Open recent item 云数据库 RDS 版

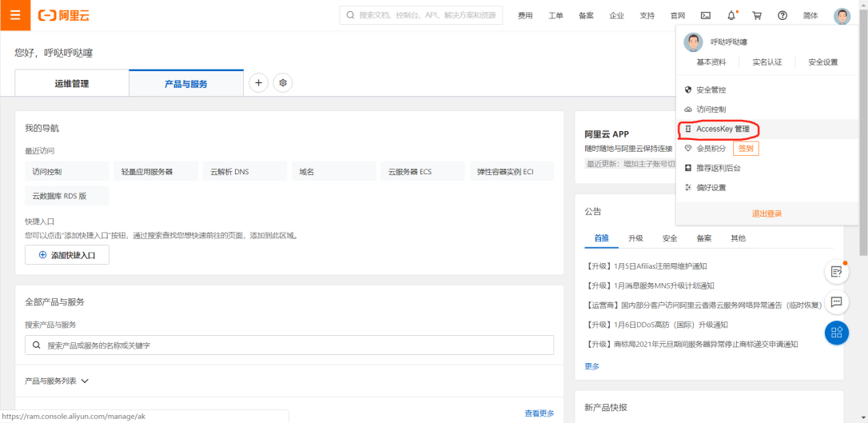[x=67, y=196]
